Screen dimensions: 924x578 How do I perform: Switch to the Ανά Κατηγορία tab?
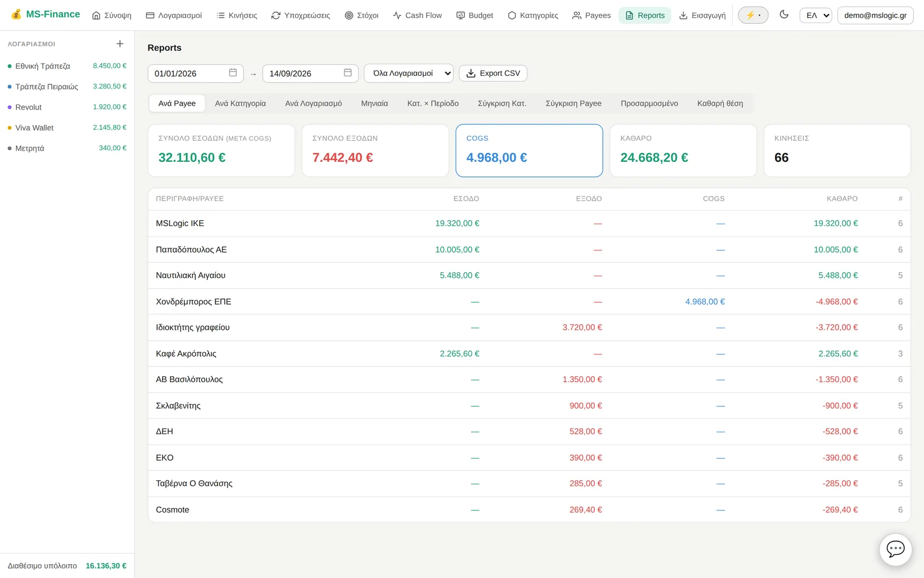(x=240, y=103)
